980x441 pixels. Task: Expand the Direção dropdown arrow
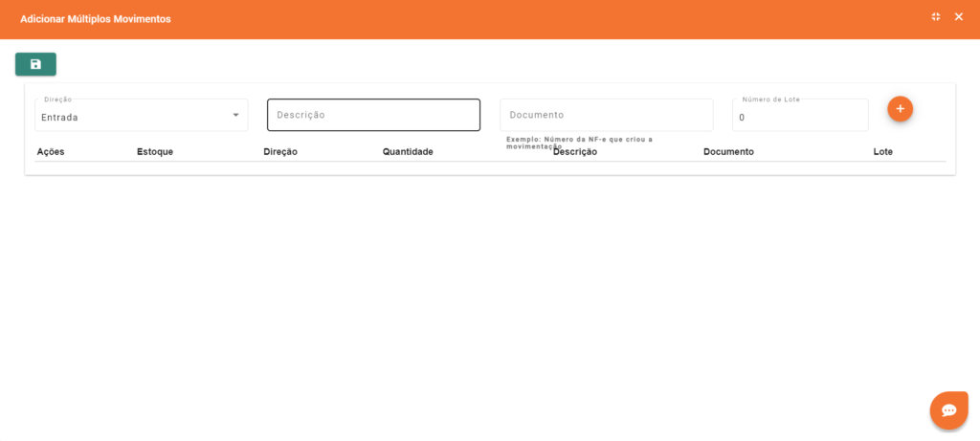point(235,116)
